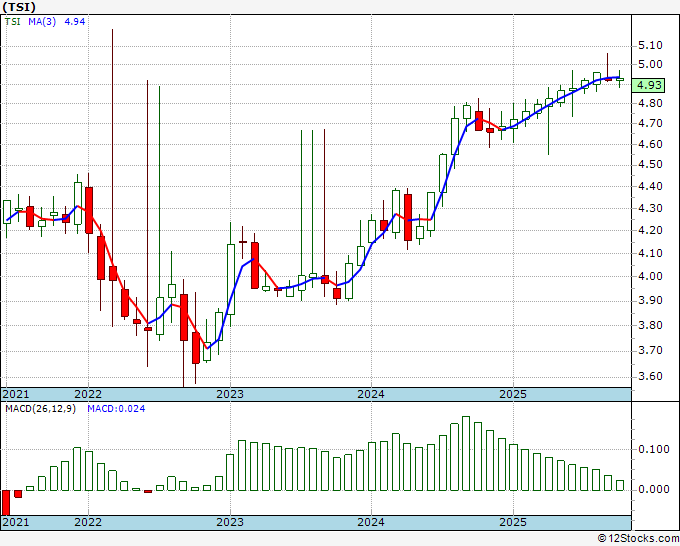
Task: Click the 3.80 price axis label
Action: pos(650,325)
